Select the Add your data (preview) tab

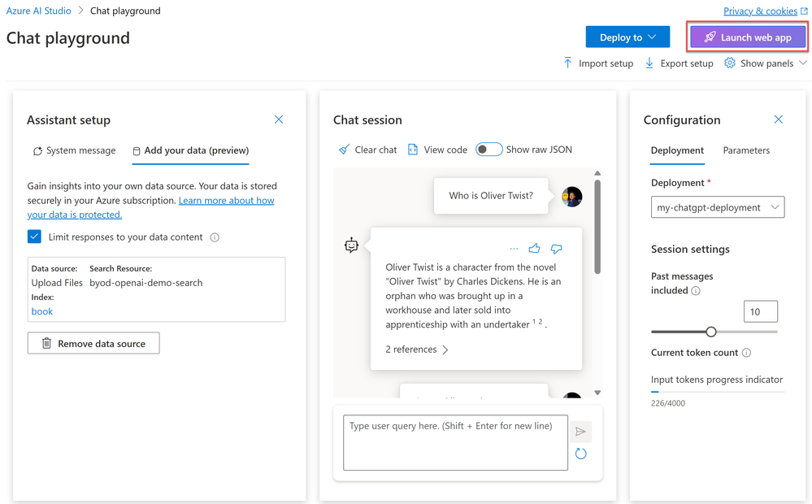coord(190,150)
